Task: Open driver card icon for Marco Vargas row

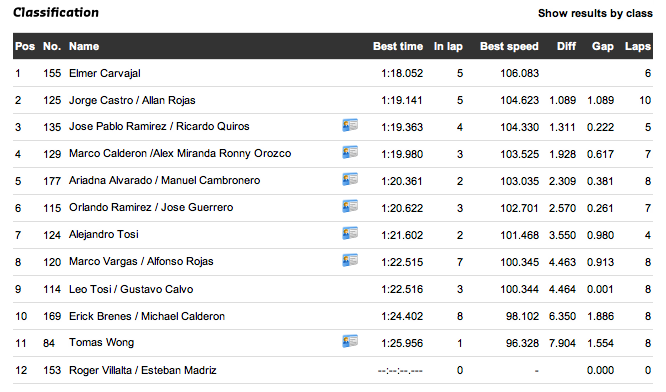Action: 350,260
